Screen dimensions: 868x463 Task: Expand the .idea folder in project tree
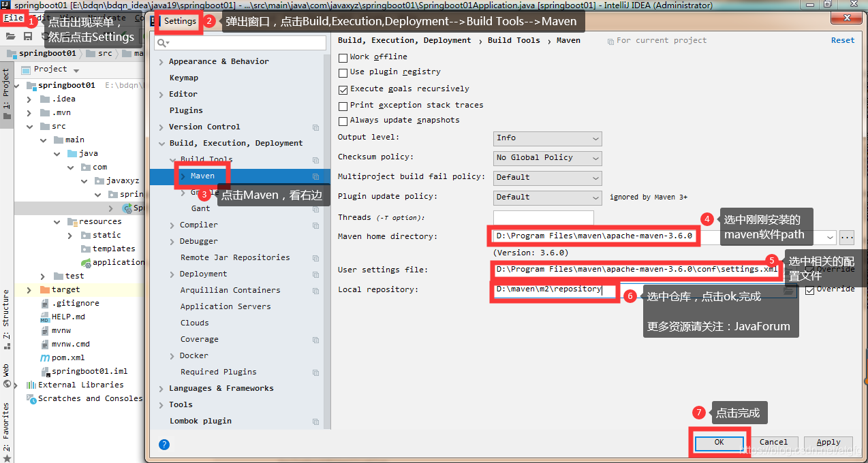29,99
